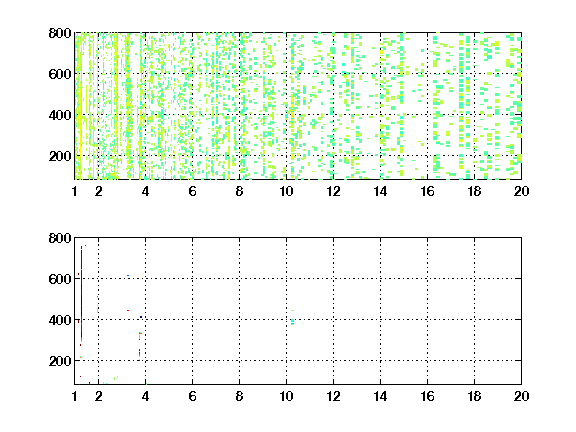Click the 200 y-axis label of top plot
This screenshot has width=576, height=432.
point(60,156)
